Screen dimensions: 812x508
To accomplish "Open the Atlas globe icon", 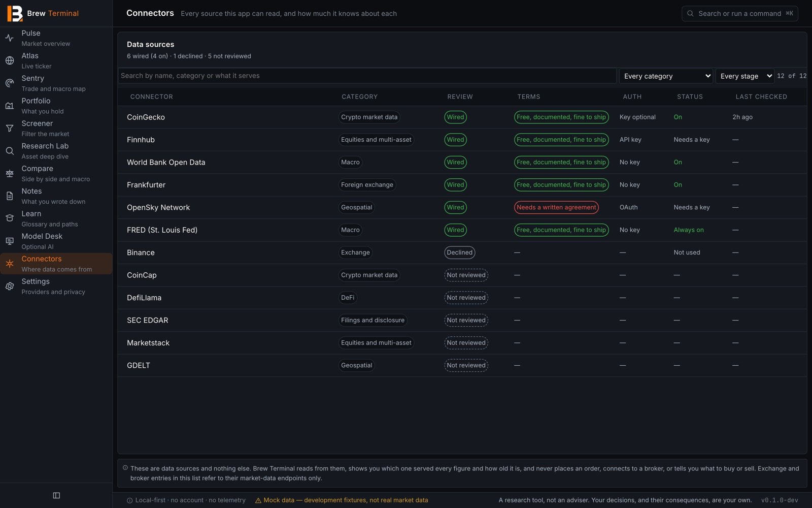I will click(10, 60).
